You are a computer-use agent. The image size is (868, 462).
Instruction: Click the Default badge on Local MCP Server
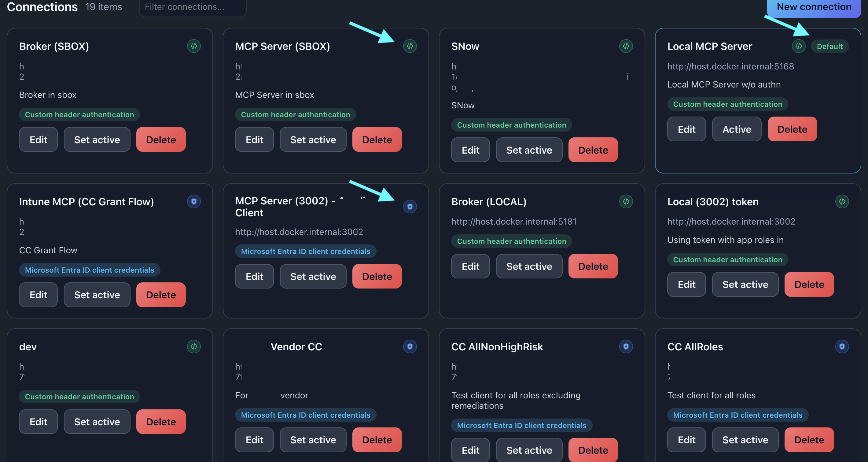point(829,46)
